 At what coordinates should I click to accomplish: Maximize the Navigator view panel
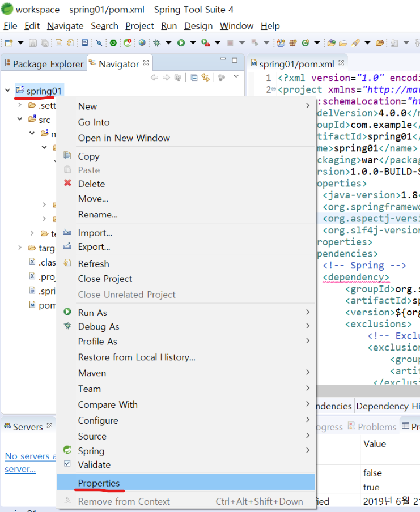[x=235, y=60]
